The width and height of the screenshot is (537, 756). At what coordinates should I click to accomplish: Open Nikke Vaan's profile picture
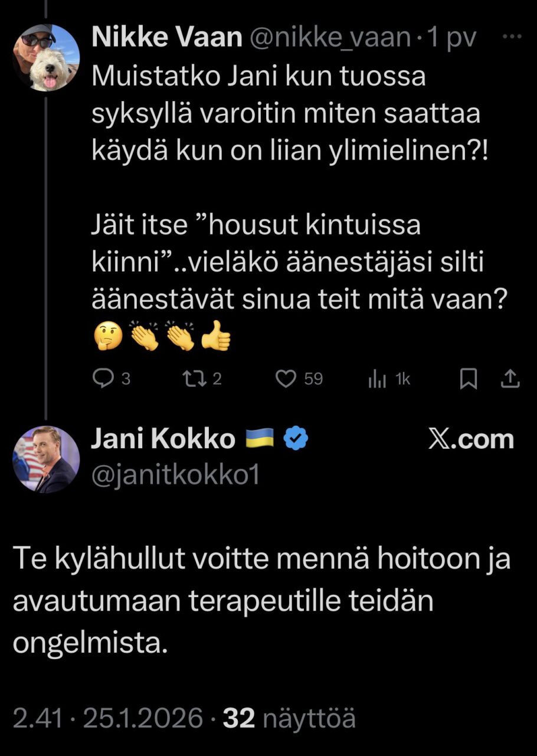point(46,58)
